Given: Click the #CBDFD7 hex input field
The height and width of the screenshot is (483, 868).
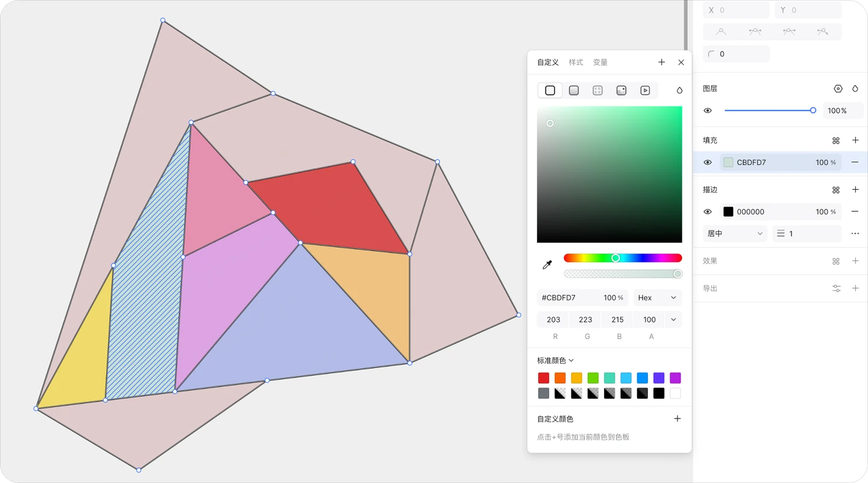Looking at the screenshot, I should pos(568,298).
